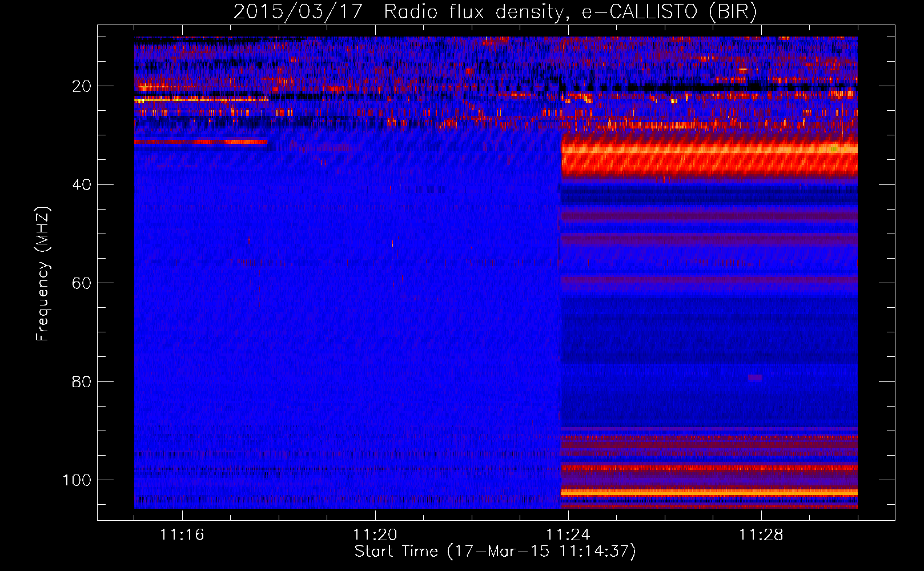Click the 40 frequency tick label
Image resolution: width=924 pixels, height=571 pixels.
click(x=82, y=185)
